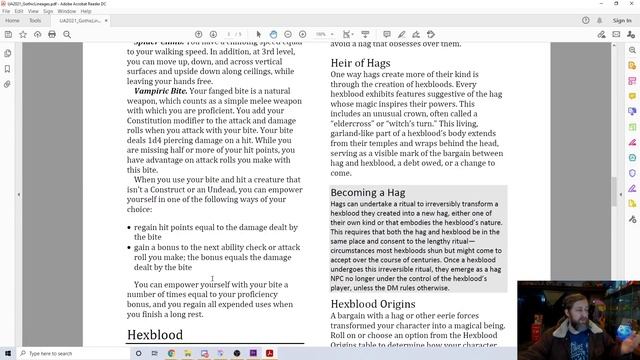Select the highlight pen tool
Image resolution: width=640 pixels, height=360 pixels.
tap(402, 34)
